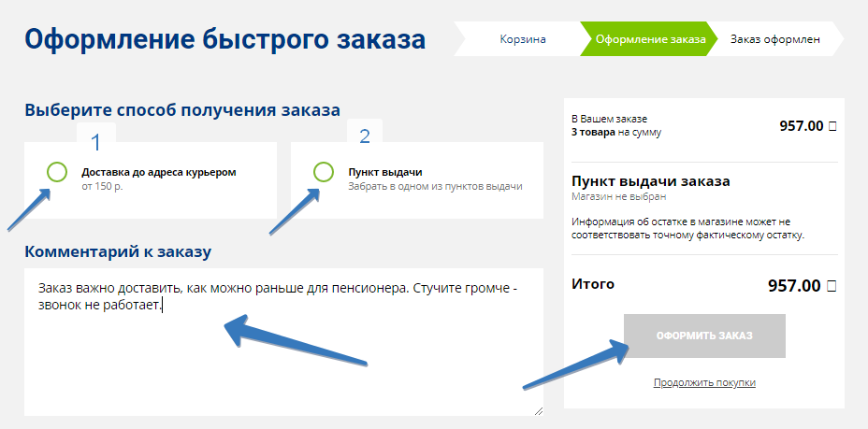Viewport: 868px width, 429px height.
Task: Select the Пункт выдачи radio button
Action: (x=324, y=171)
